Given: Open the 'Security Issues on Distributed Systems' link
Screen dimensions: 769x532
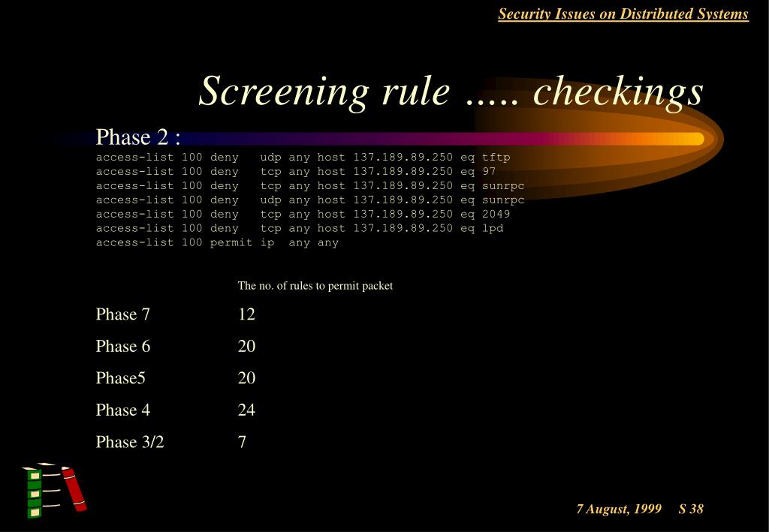Looking at the screenshot, I should (623, 14).
